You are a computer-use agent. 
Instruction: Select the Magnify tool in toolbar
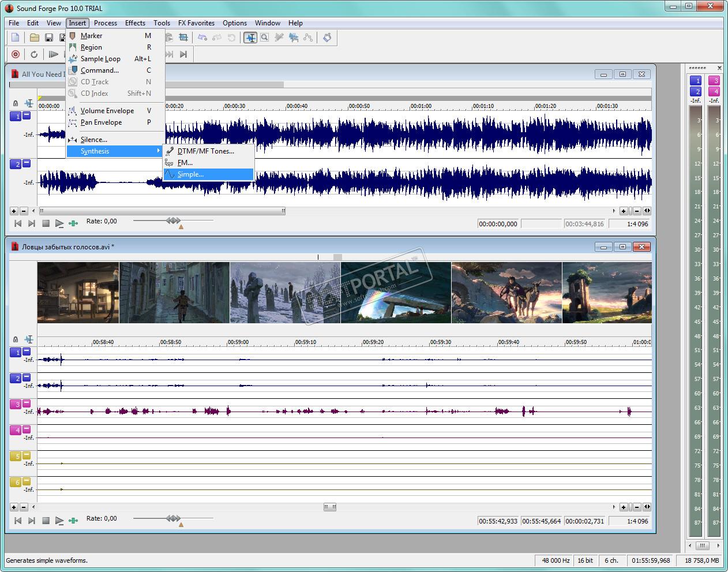click(264, 38)
